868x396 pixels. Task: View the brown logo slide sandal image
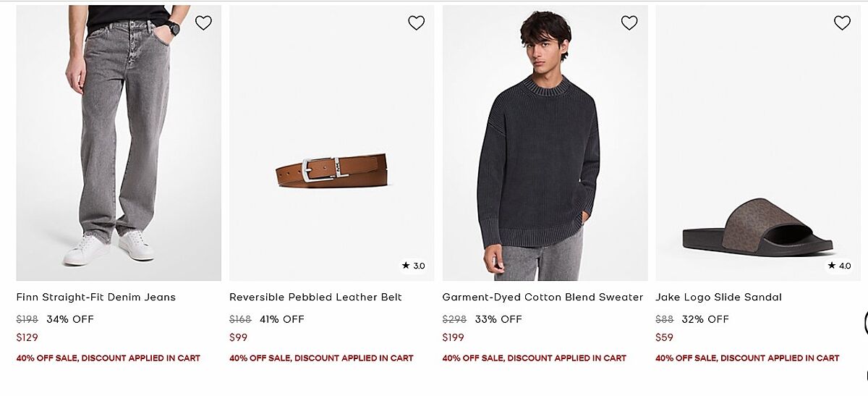(757, 228)
